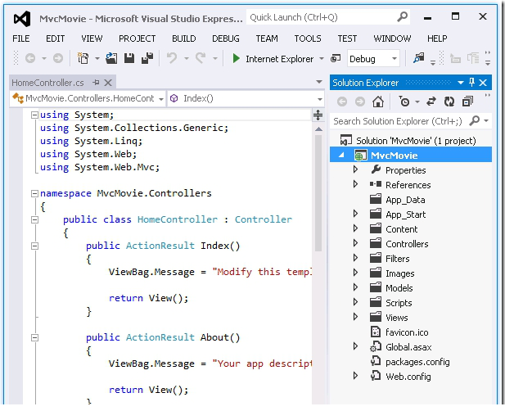Click the Solution Explorer Refresh icon
505x420 pixels.
click(449, 102)
